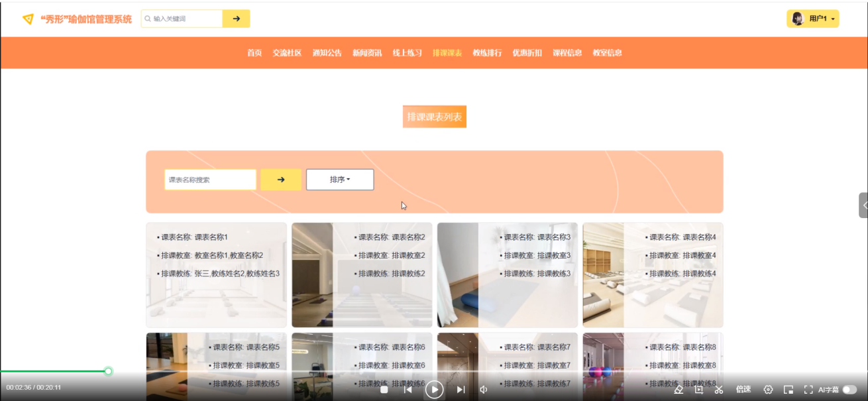The width and height of the screenshot is (868, 401).
Task: Click text 排课教练: 排课教练2
Action: [392, 273]
